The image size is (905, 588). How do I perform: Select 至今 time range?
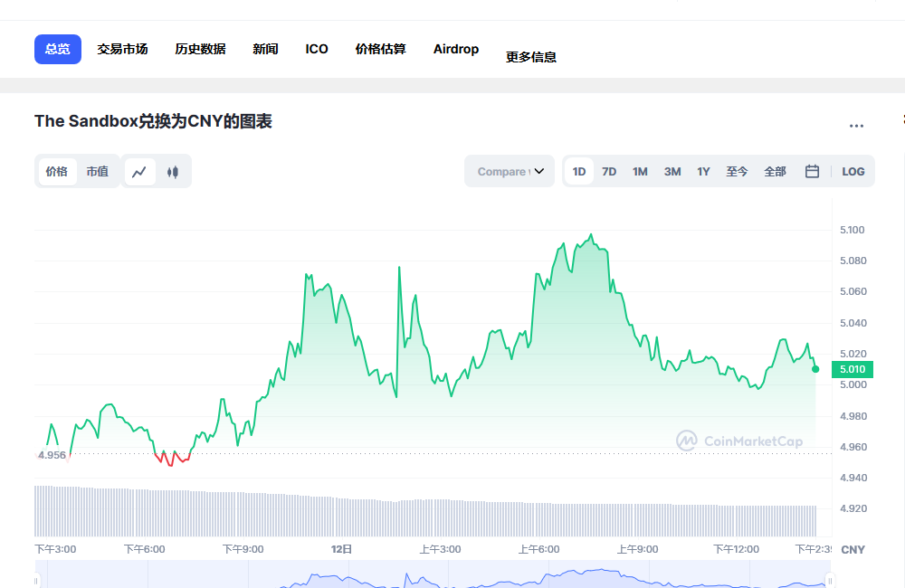[x=737, y=171]
